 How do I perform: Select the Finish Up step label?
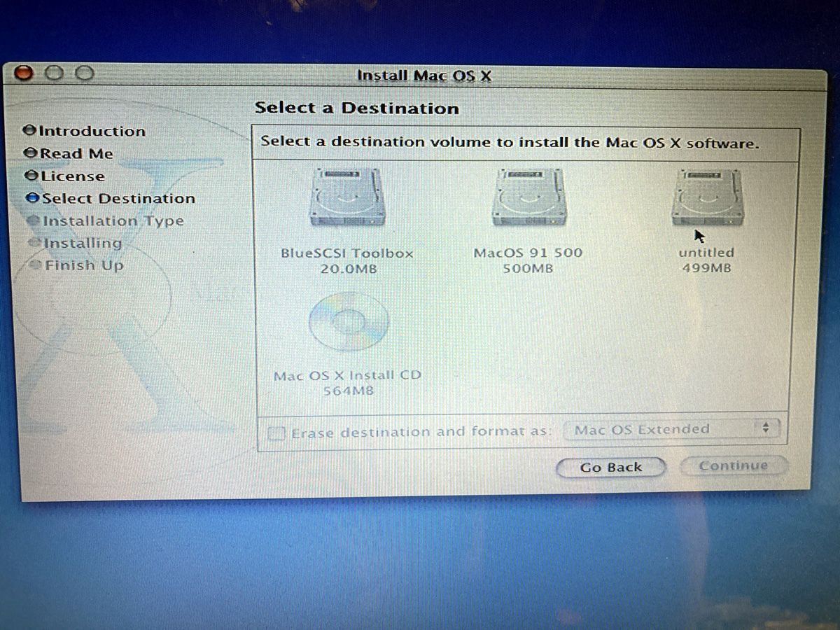point(84,266)
